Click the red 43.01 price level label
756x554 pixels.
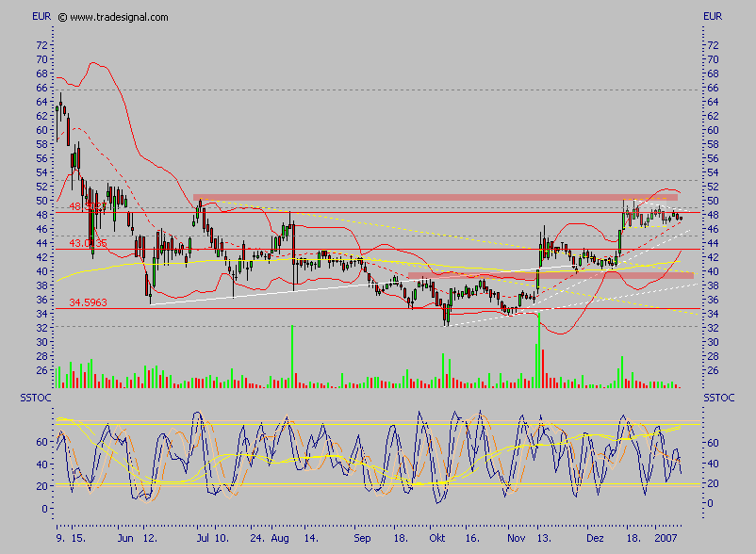point(87,243)
